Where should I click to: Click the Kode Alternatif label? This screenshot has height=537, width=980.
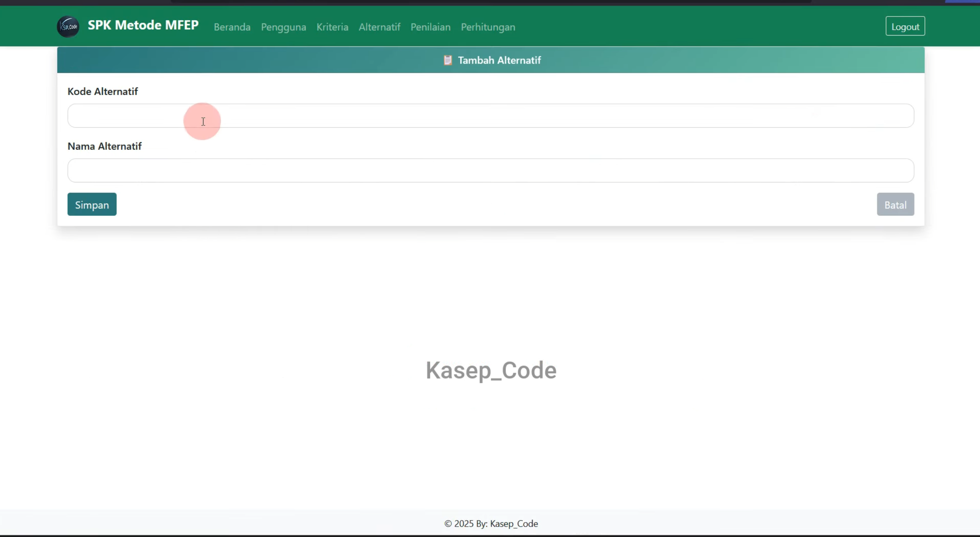pos(103,91)
